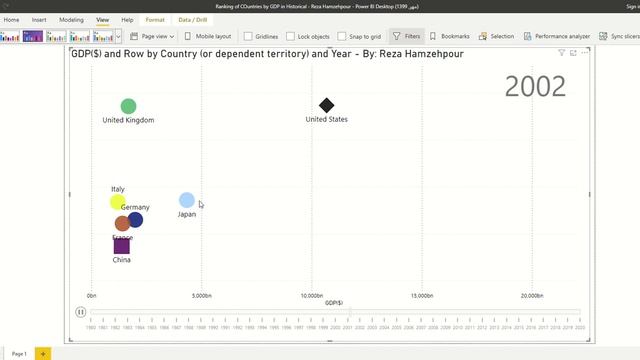Select the Japan light blue bubble

187,200
